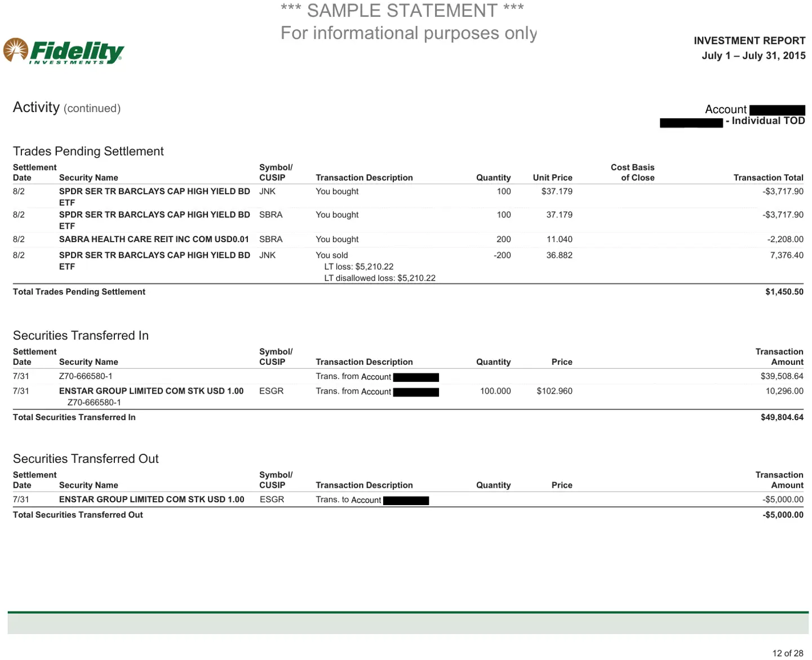
Task: Select the -$5,000.00 amount in ESGR row
Action: tap(783, 500)
